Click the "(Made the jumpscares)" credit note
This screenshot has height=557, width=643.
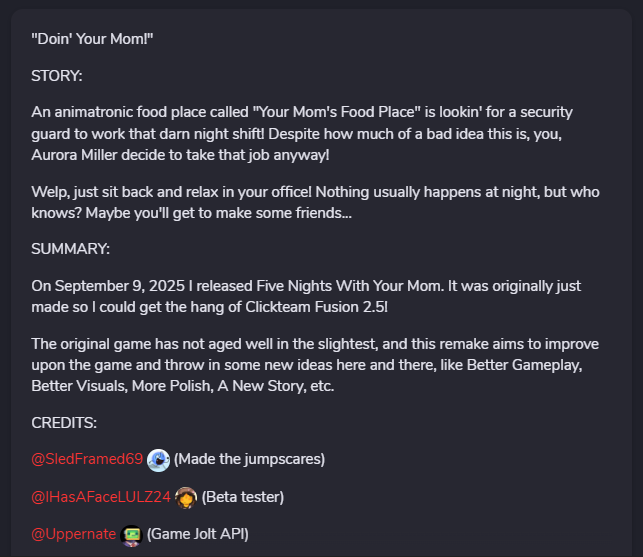point(249,460)
